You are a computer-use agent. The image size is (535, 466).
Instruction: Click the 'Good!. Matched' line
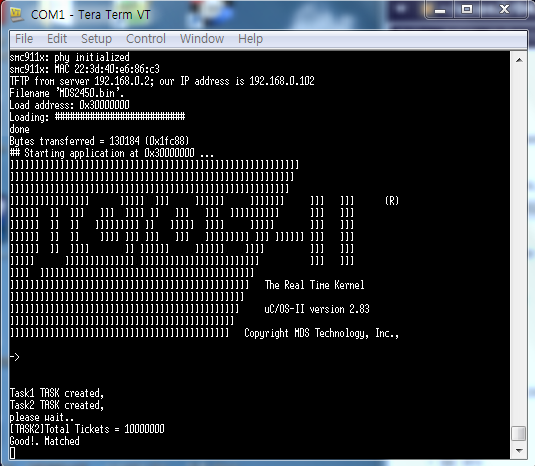point(44,441)
